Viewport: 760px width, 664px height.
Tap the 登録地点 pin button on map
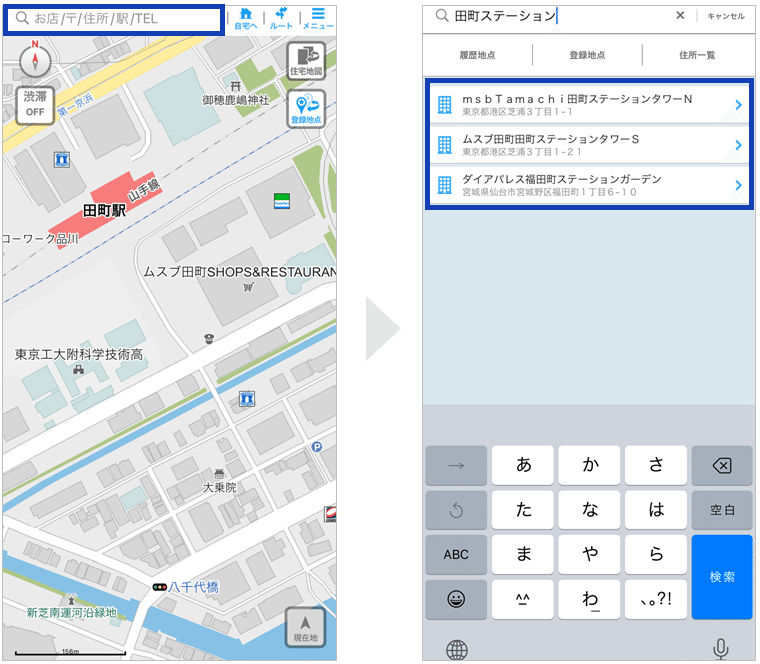coord(306,109)
